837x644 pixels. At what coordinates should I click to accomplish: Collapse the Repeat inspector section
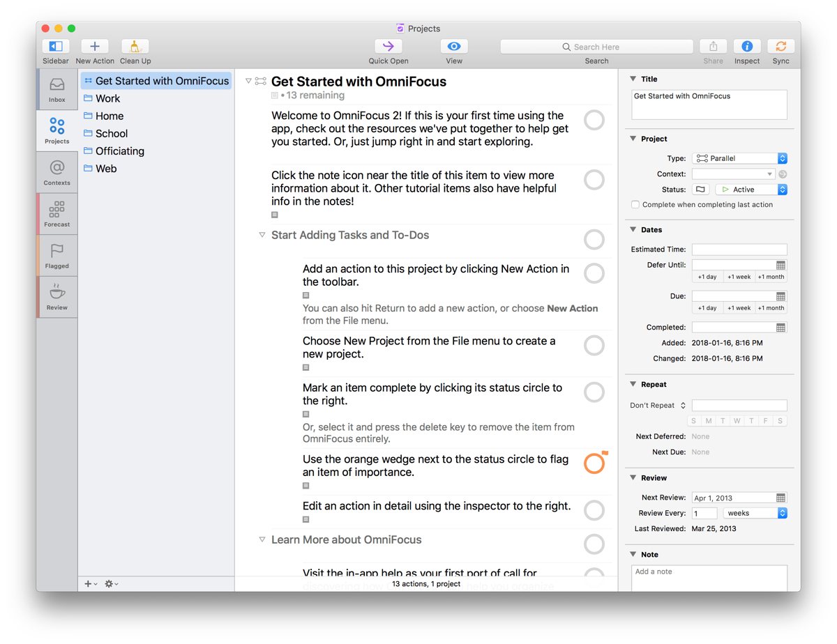point(633,384)
